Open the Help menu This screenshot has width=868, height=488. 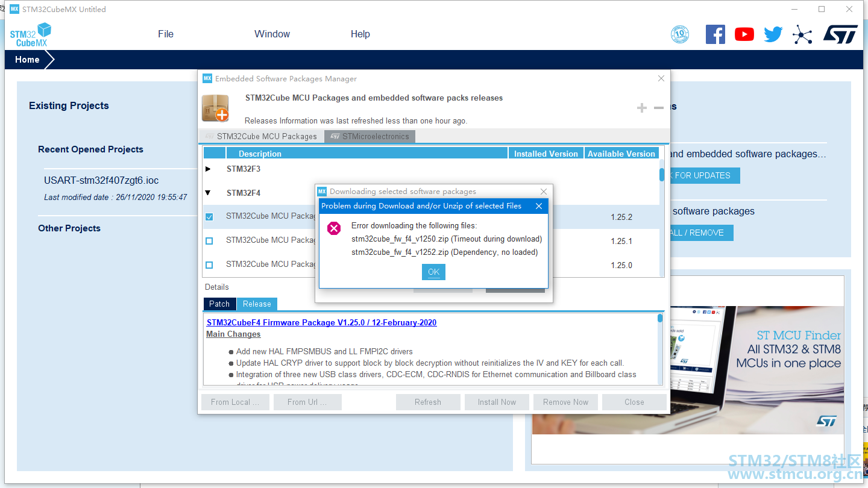pyautogui.click(x=360, y=34)
